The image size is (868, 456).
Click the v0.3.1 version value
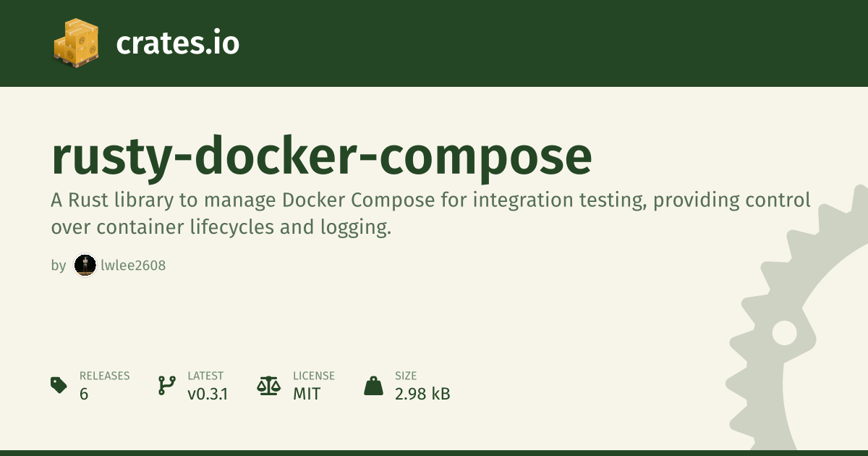(208, 394)
